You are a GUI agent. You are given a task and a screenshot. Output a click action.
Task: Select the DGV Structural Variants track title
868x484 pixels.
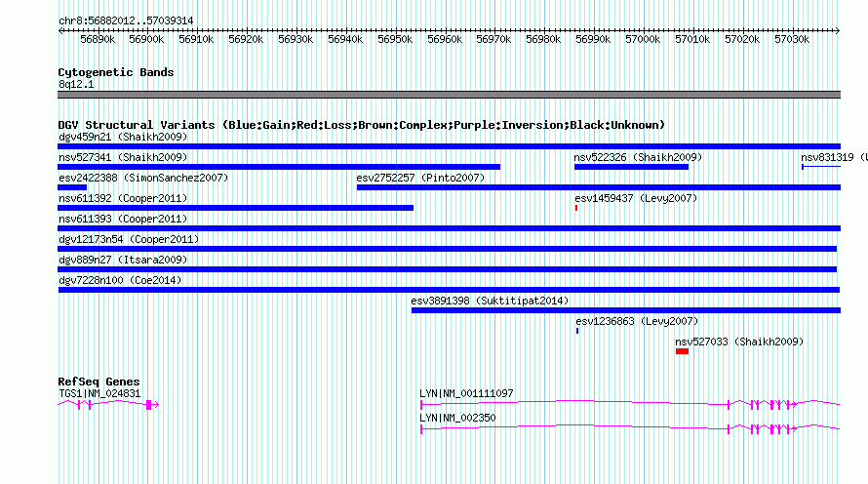[361, 125]
